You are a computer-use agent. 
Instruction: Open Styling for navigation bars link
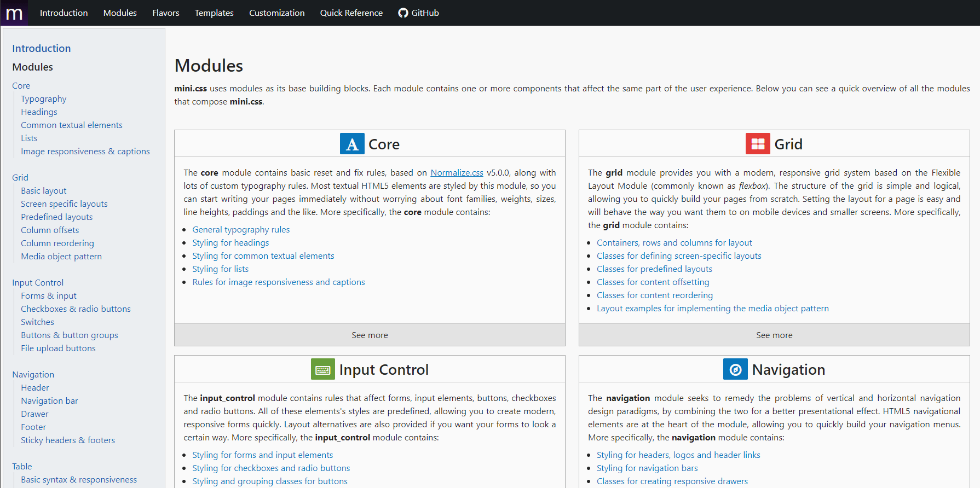(647, 468)
